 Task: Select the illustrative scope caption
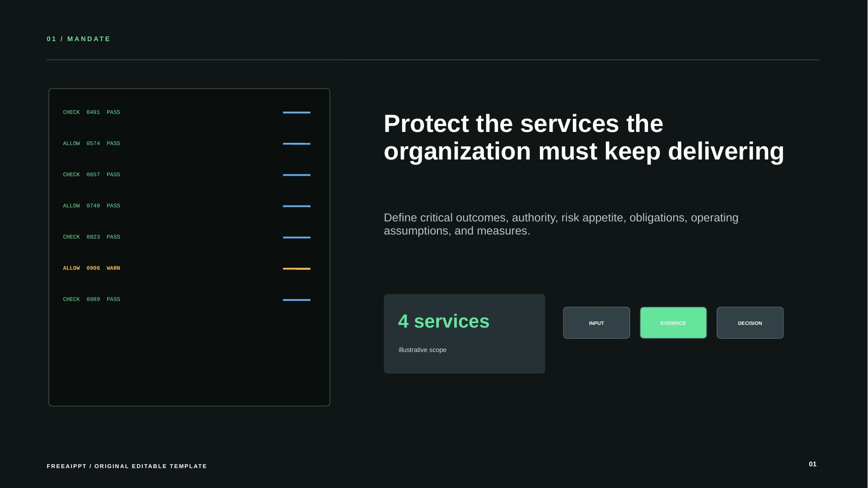click(422, 350)
